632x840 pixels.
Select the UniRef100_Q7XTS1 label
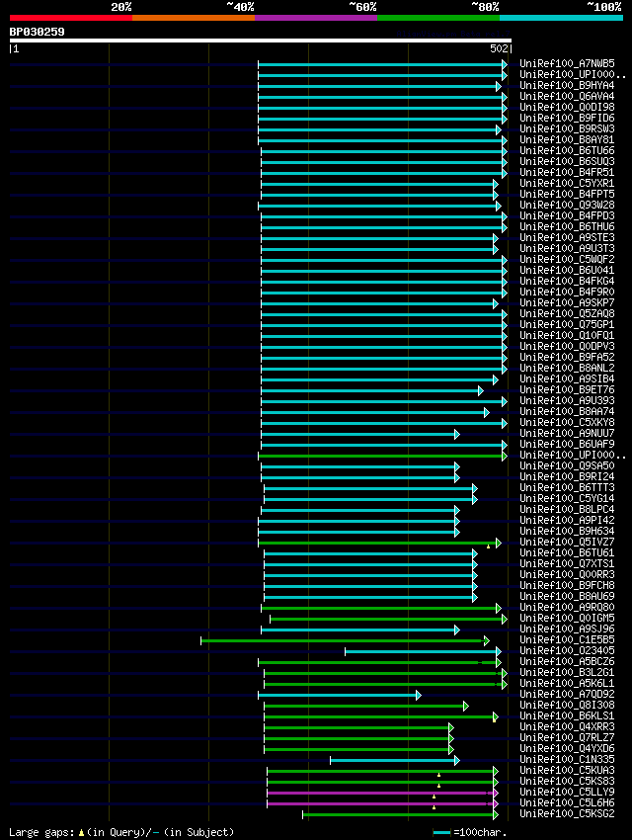click(567, 563)
